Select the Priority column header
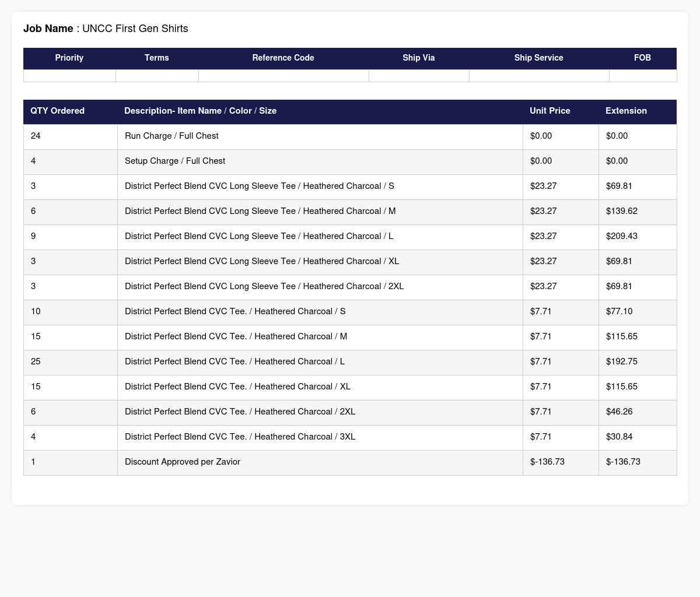This screenshot has width=700, height=597. [69, 58]
